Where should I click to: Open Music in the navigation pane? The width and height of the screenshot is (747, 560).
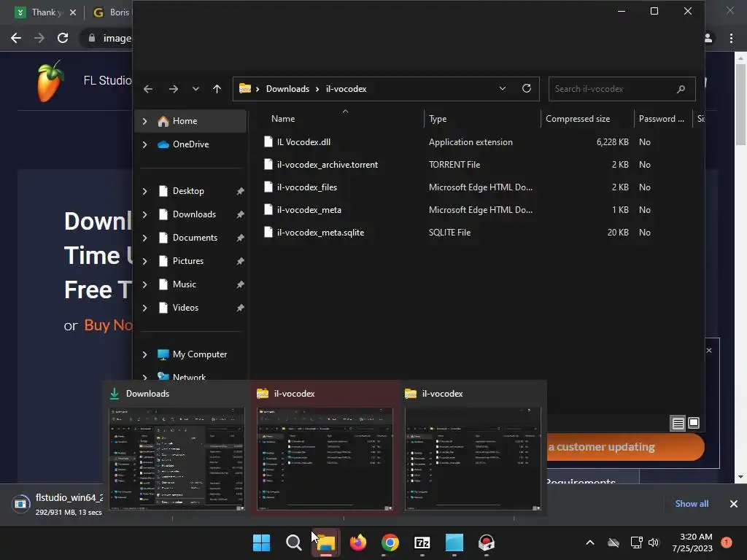tap(184, 284)
